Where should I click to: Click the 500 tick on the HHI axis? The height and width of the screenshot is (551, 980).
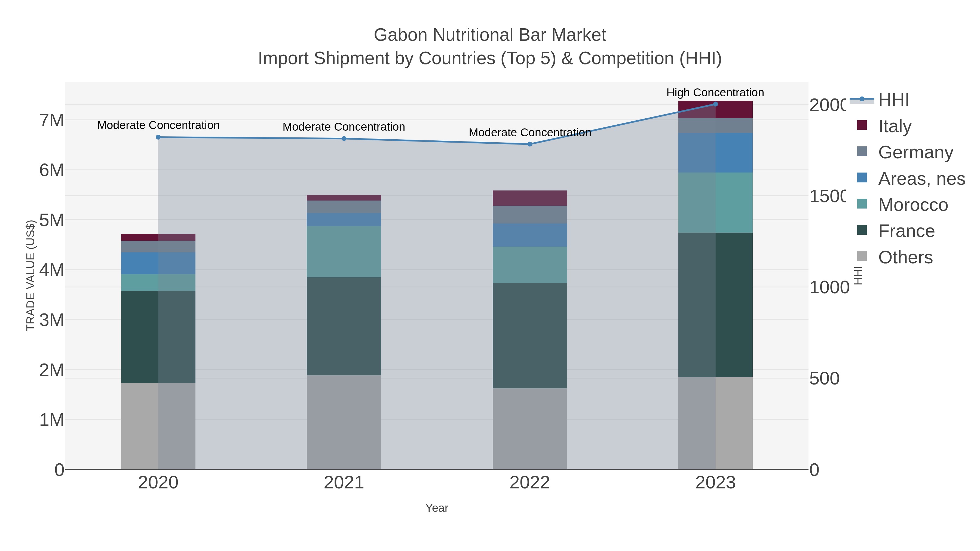click(x=824, y=378)
